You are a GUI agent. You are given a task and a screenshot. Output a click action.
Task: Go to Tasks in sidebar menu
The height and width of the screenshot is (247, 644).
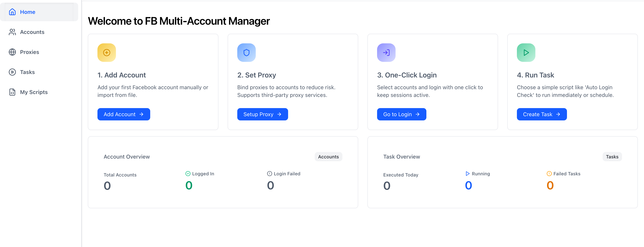coord(27,72)
